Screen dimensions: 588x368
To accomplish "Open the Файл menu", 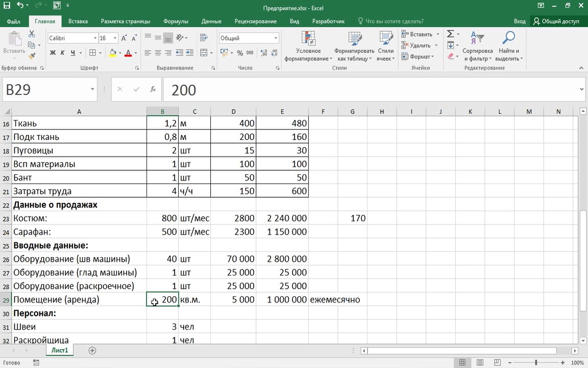I will pyautogui.click(x=14, y=21).
